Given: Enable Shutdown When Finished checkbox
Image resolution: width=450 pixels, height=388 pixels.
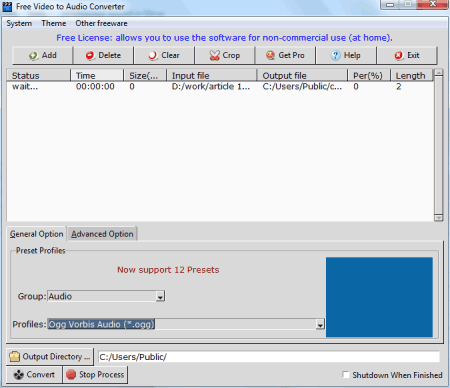Looking at the screenshot, I should pyautogui.click(x=346, y=375).
